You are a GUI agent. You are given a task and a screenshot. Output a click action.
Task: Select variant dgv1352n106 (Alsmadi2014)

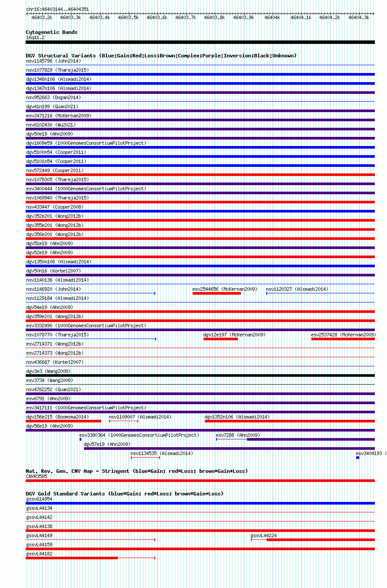[290, 421]
